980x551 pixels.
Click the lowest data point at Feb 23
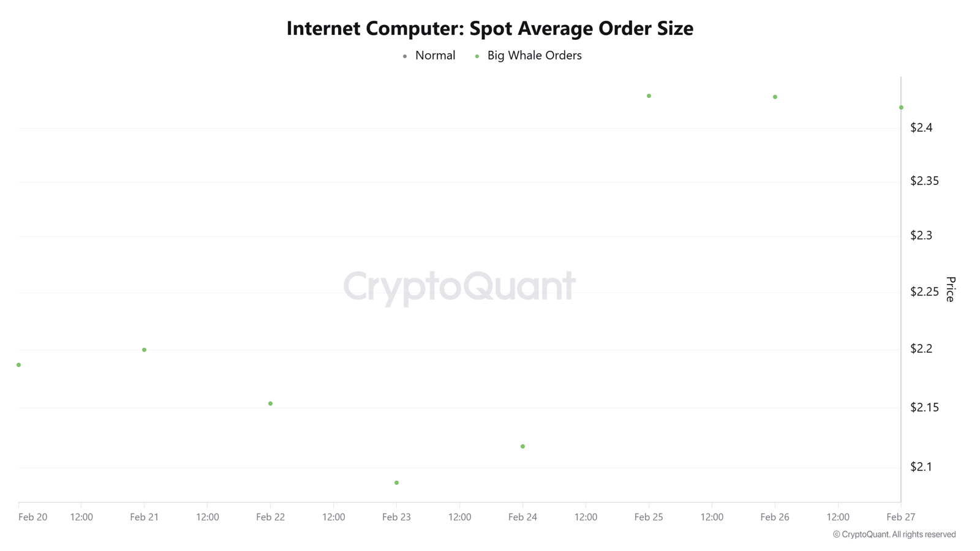397,483
